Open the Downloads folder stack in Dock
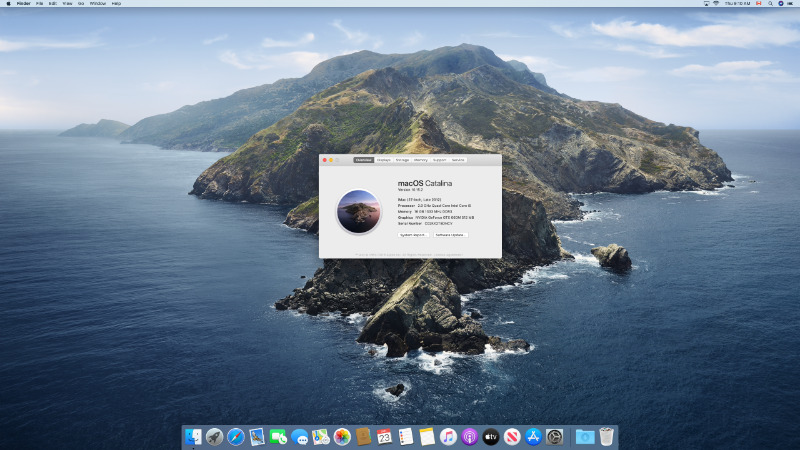Image resolution: width=800 pixels, height=450 pixels. [x=585, y=437]
